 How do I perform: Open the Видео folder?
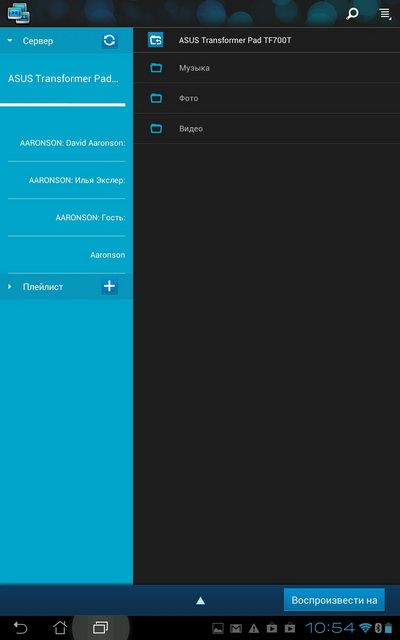pyautogui.click(x=267, y=129)
